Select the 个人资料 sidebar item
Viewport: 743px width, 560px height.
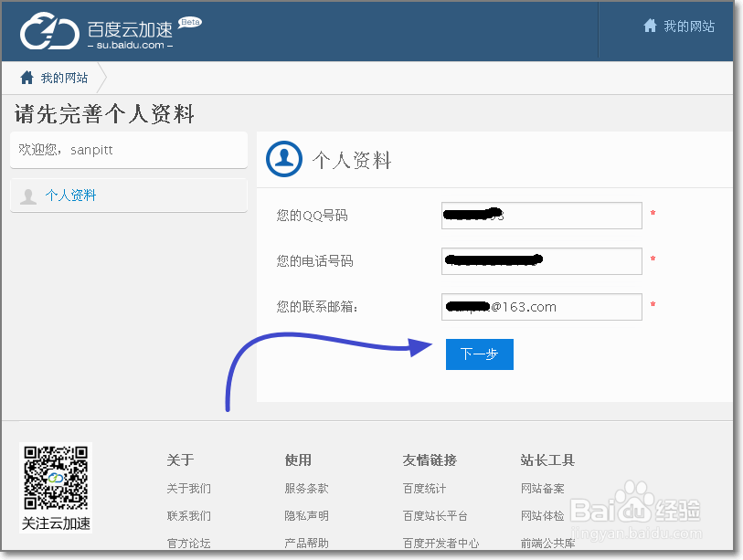pyautogui.click(x=71, y=195)
